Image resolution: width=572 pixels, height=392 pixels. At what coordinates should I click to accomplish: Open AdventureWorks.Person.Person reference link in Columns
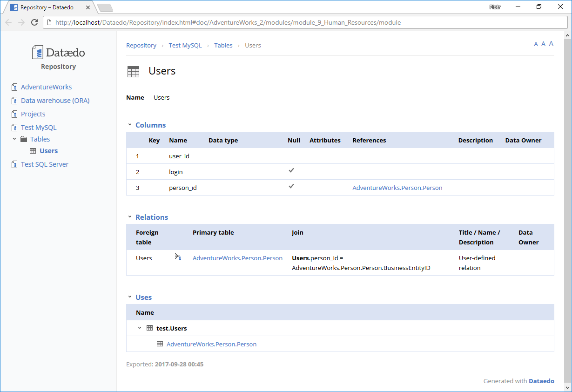click(397, 188)
